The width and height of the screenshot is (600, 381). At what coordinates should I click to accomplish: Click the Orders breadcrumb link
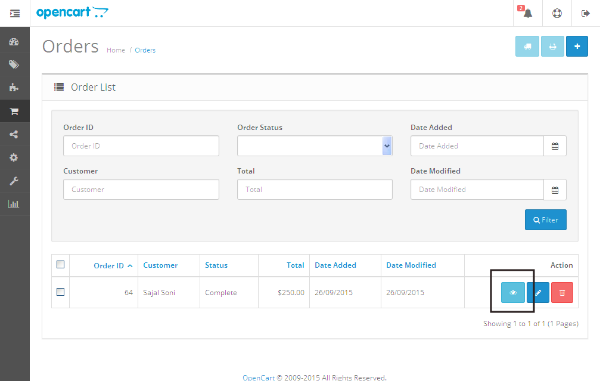[145, 50]
